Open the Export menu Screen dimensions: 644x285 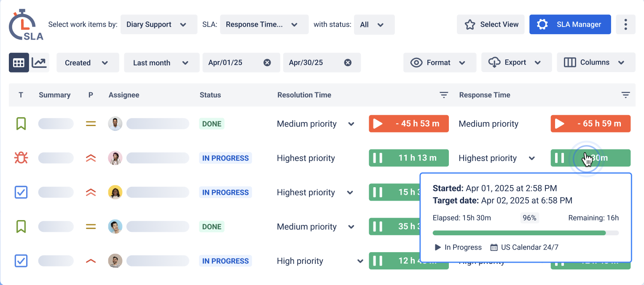pos(516,62)
